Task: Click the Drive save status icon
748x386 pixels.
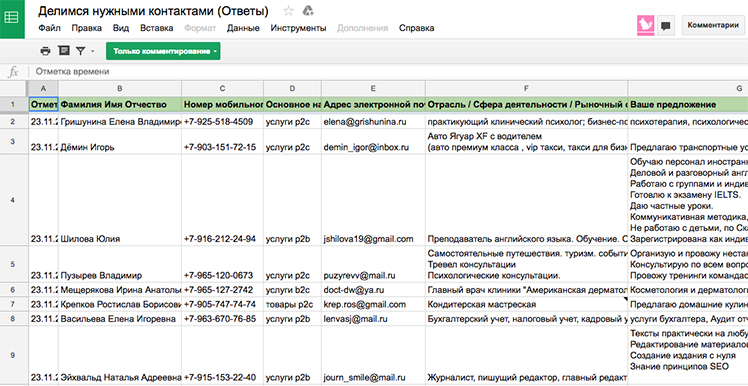Action: (309, 11)
